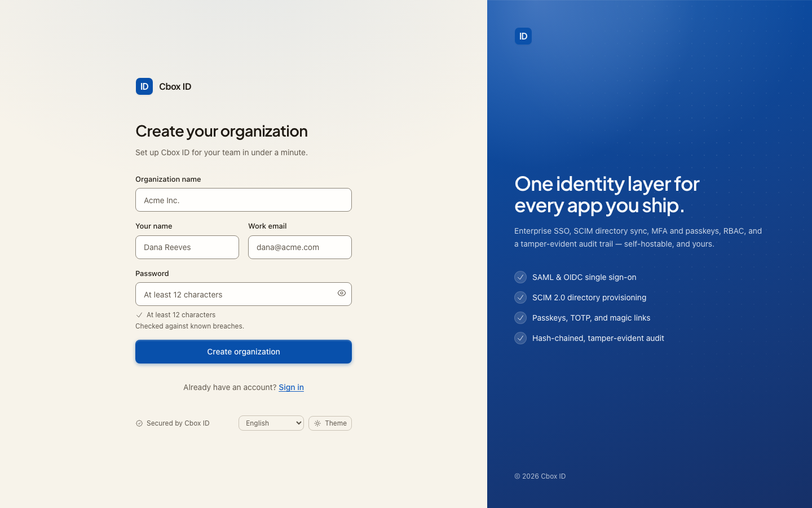Click the Cbox ID logo icon above the form

tap(144, 86)
